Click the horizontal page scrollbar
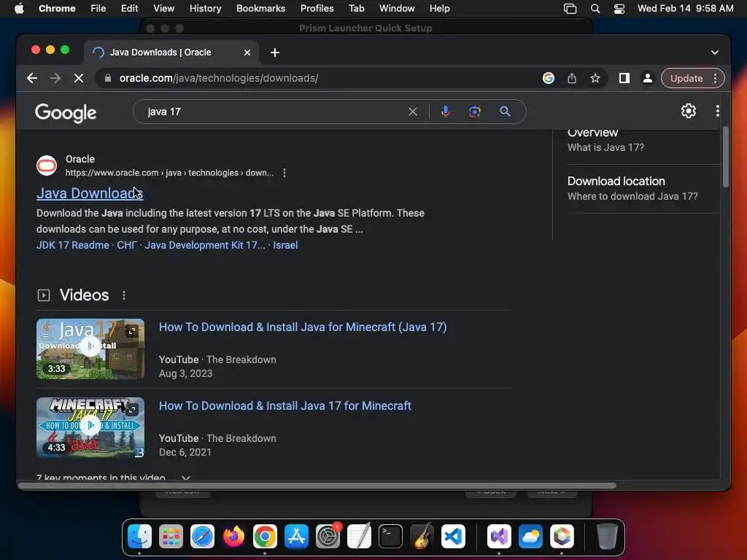The image size is (747, 560). (317, 486)
